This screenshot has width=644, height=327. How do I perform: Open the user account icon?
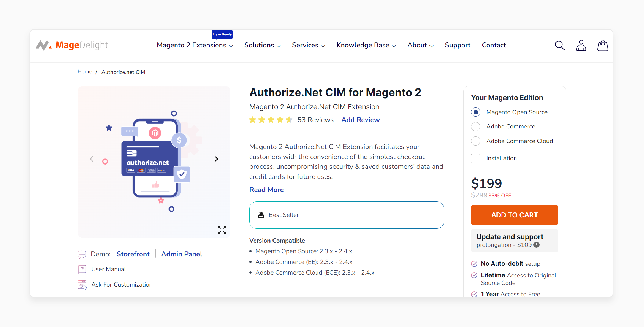(x=581, y=45)
